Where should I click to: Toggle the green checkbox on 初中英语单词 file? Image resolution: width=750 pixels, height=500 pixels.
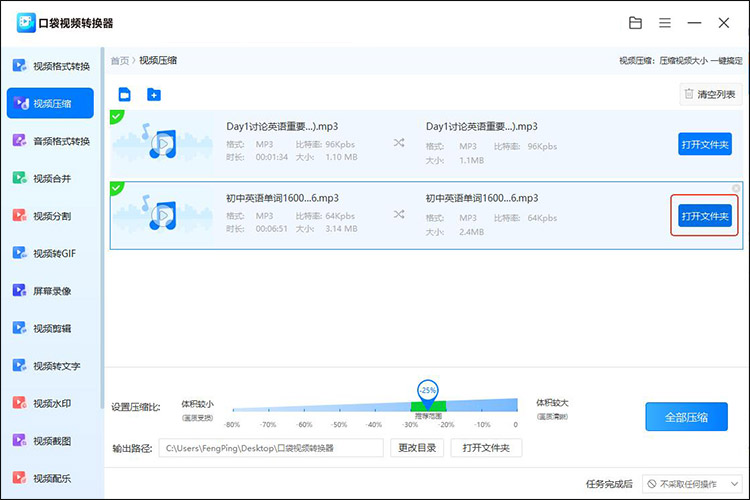(117, 188)
